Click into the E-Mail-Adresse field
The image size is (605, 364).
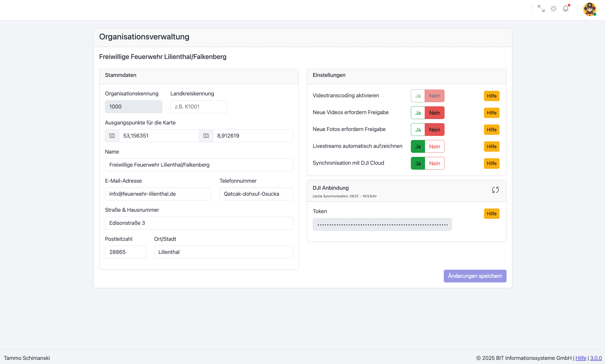tap(158, 194)
